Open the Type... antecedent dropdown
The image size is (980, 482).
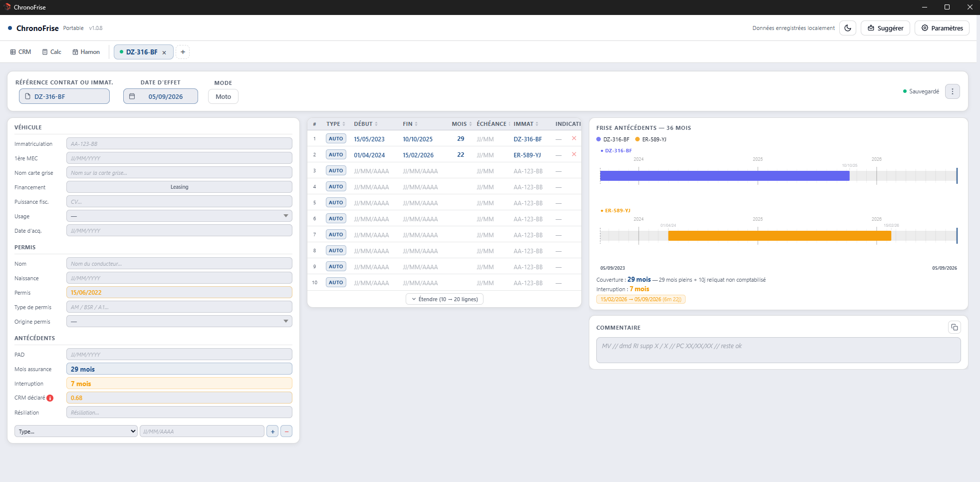(76, 431)
